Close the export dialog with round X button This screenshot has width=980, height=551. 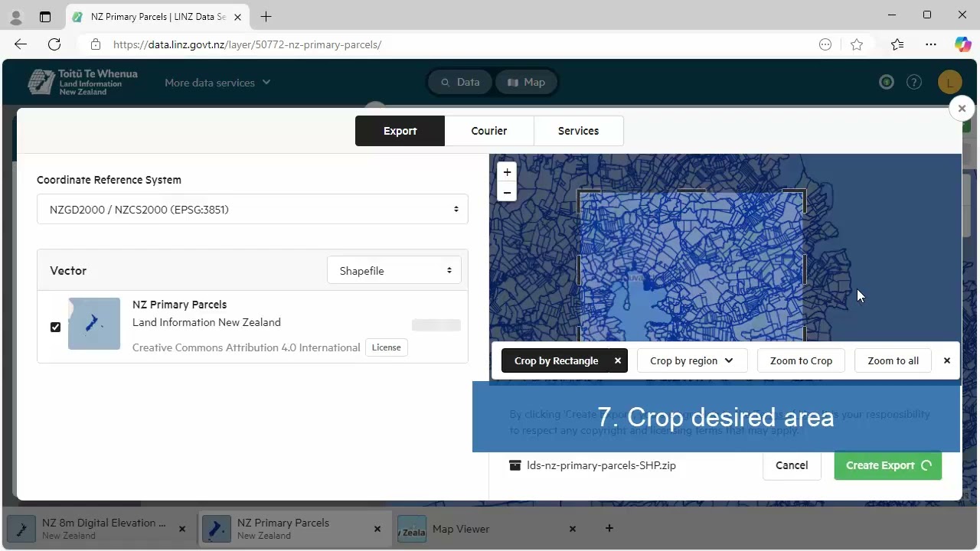[x=962, y=109]
